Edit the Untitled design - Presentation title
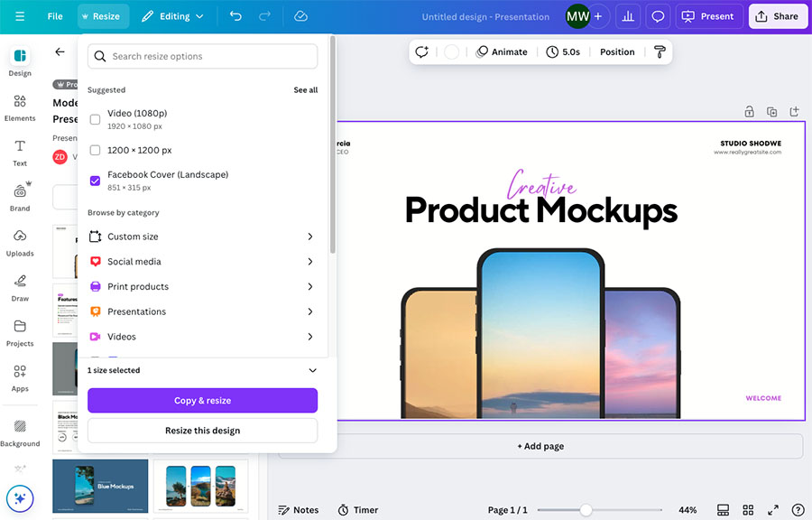 point(485,16)
